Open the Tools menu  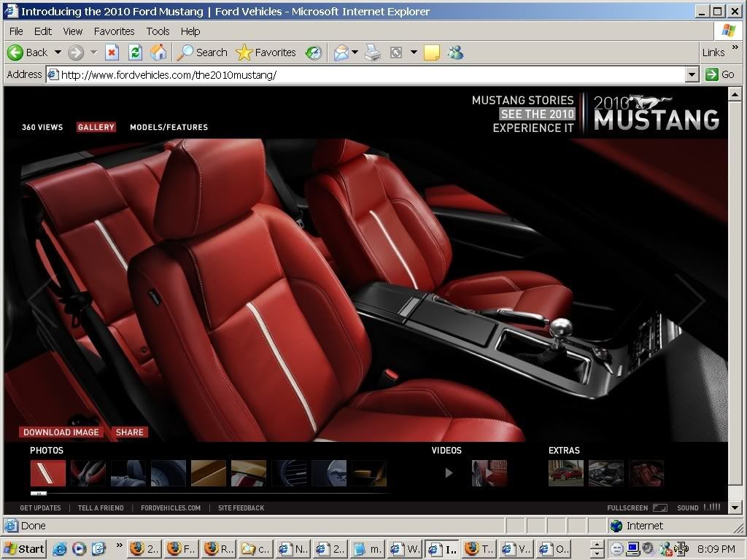coord(158,31)
